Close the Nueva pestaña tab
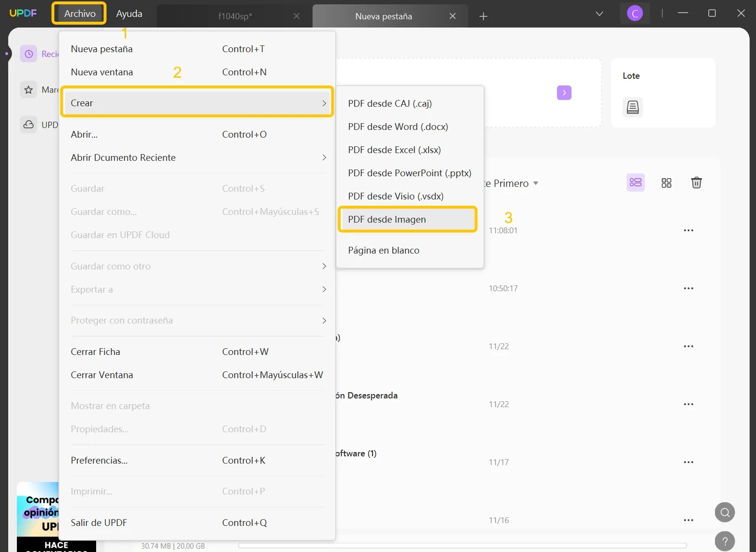756x552 pixels. pos(453,16)
